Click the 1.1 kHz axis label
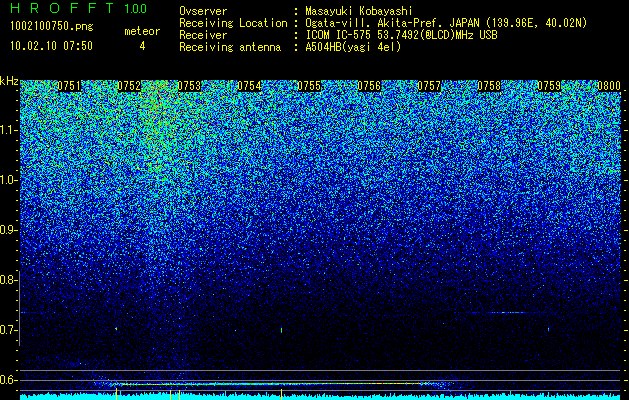Screen dimensions: 629x400 click(8, 130)
